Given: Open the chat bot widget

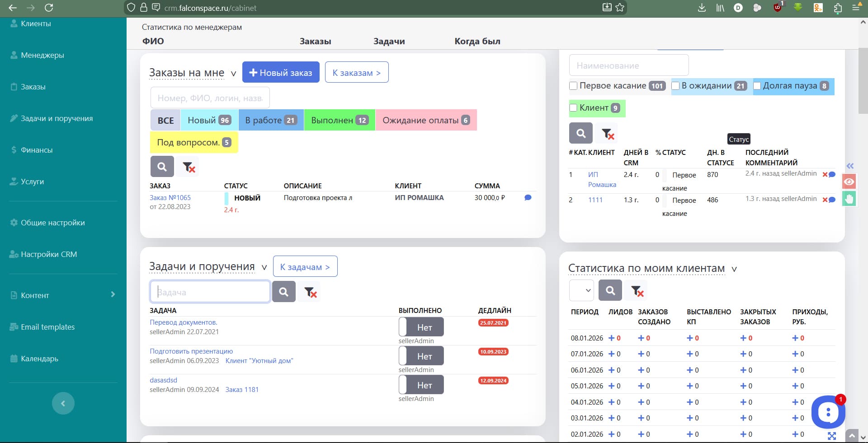Looking at the screenshot, I should coord(828,412).
